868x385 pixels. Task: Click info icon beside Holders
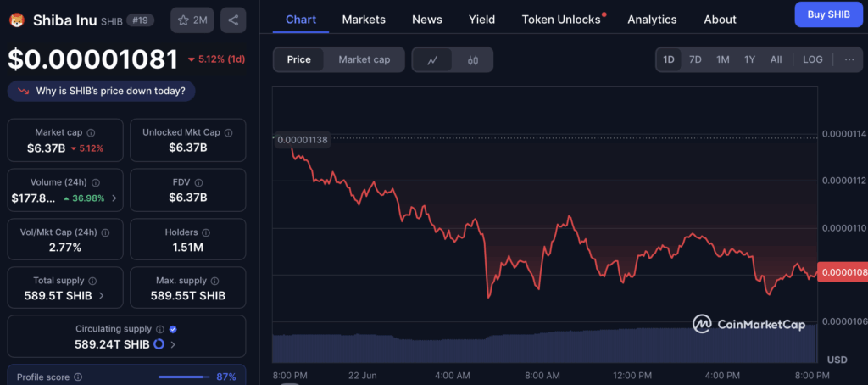(207, 232)
